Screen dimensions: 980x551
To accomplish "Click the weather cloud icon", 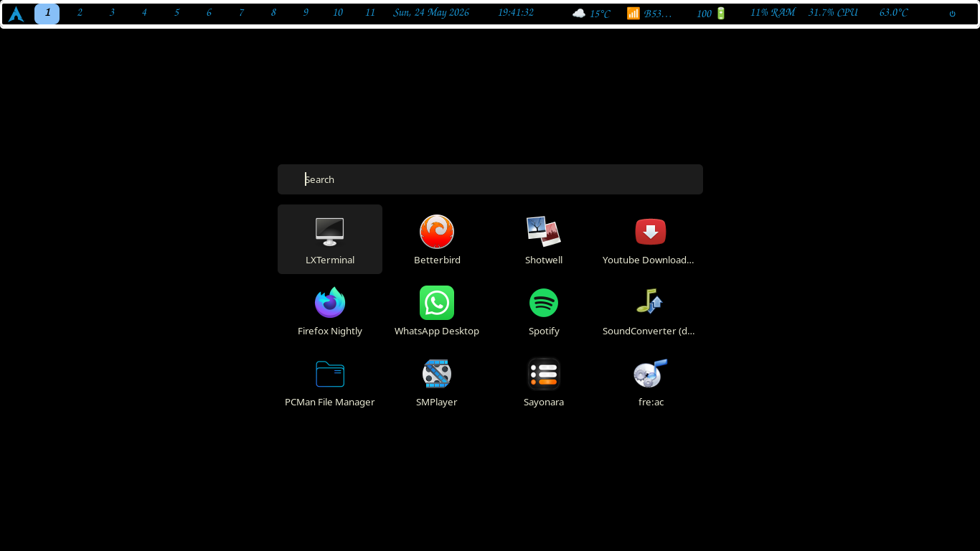I will pos(579,13).
